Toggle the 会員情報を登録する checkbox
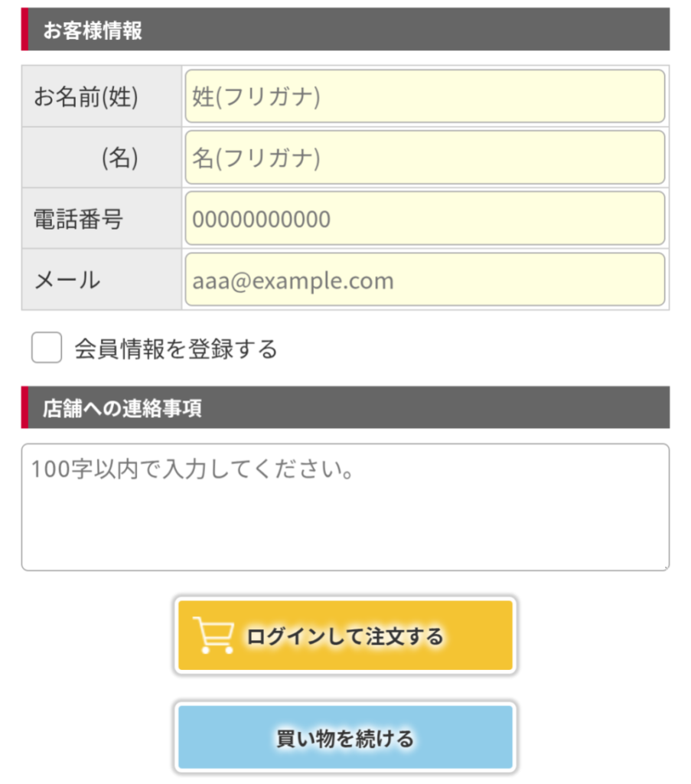This screenshot has width=691, height=784. pos(47,347)
